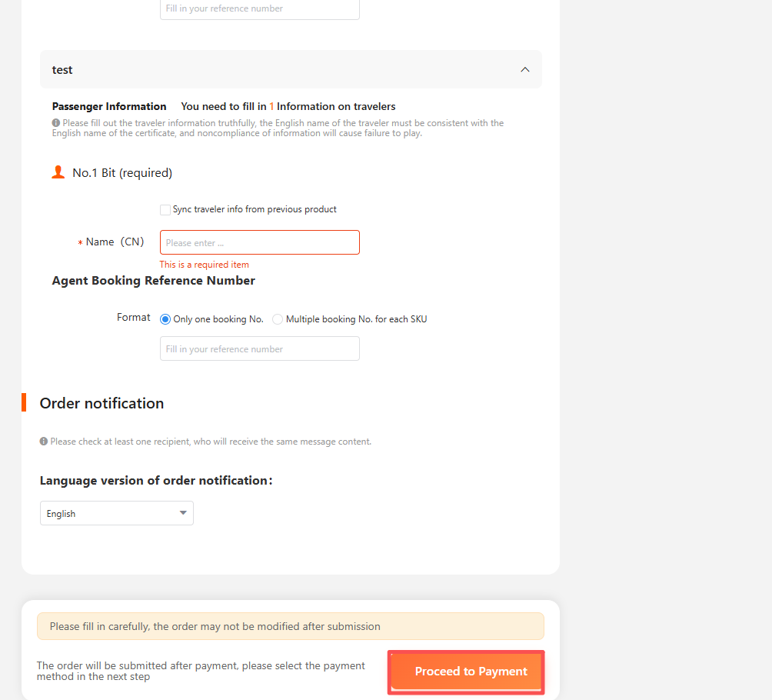Click the Agent Booking Reference Number heading
Screen dimensions: 772x700
(154, 281)
